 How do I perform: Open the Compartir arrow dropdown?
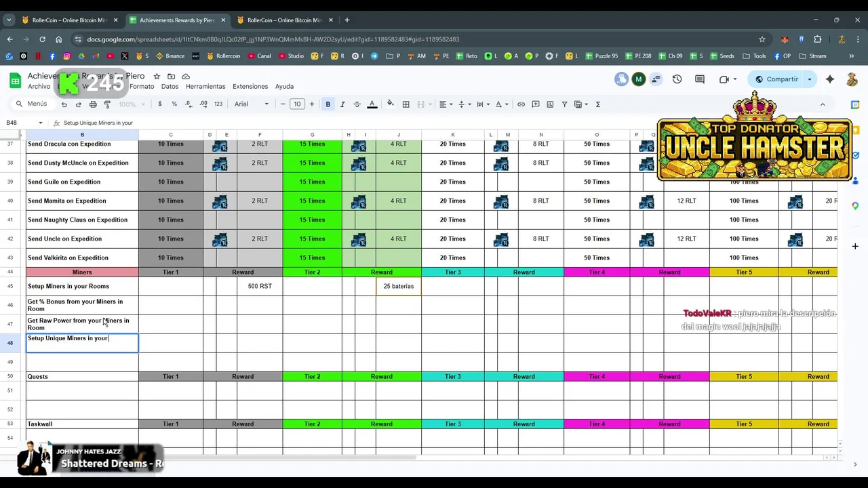pyautogui.click(x=809, y=79)
